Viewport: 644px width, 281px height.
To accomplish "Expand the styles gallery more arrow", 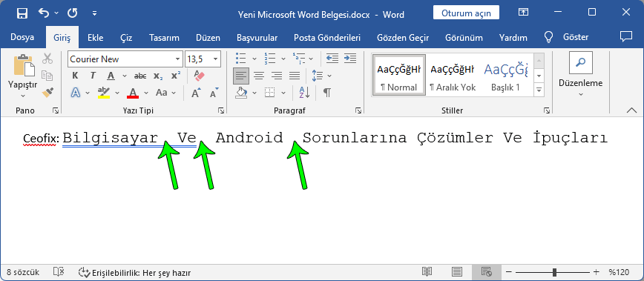I will 539,90.
